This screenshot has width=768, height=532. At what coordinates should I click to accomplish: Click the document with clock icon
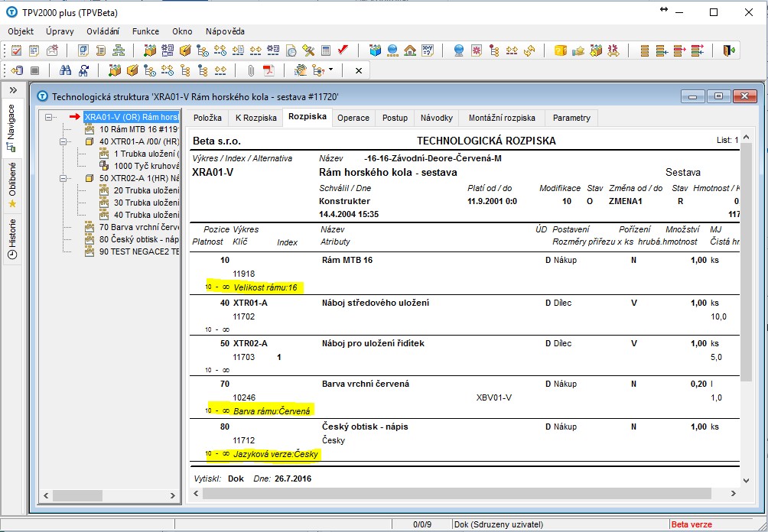pos(291,50)
